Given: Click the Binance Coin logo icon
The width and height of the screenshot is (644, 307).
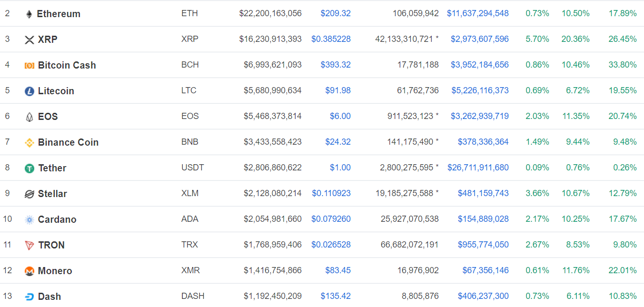Looking at the screenshot, I should pos(29,142).
